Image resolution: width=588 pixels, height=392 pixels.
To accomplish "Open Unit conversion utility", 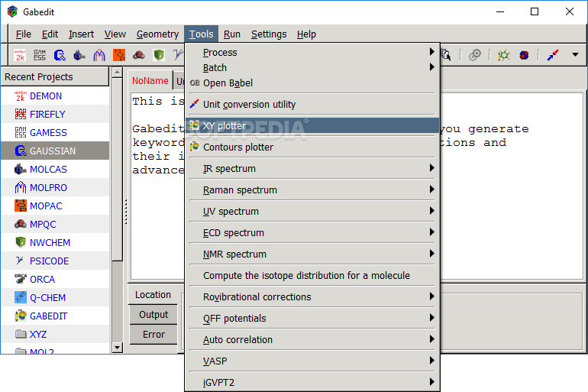I will click(312, 104).
